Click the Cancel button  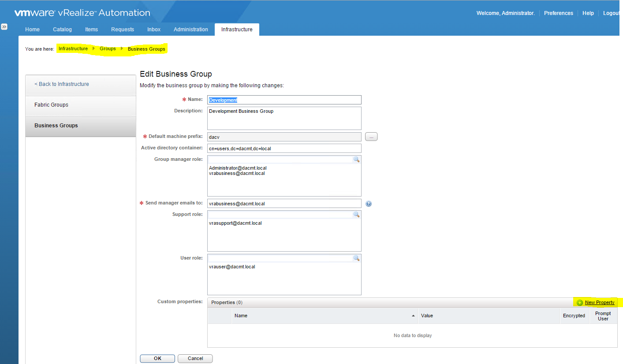195,359
